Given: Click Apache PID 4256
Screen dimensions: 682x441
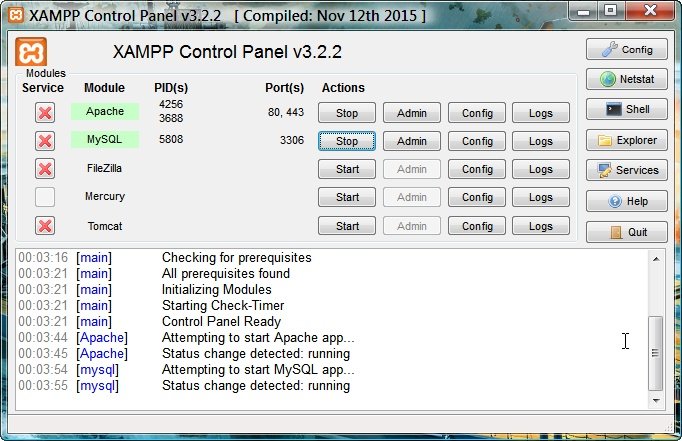Looking at the screenshot, I should [171, 104].
